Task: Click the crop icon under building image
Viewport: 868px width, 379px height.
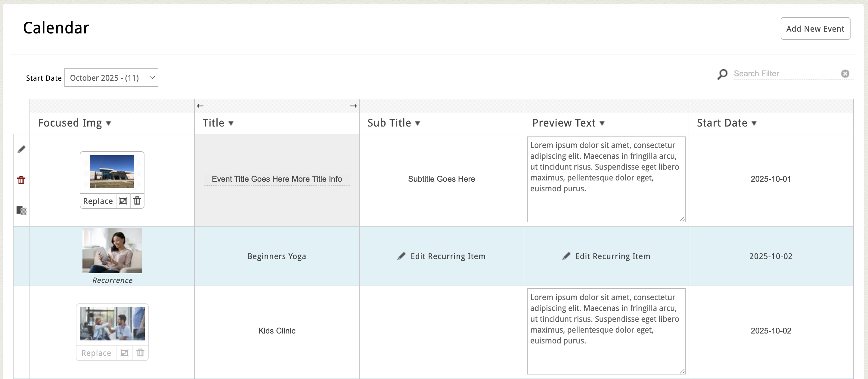Action: click(x=123, y=201)
